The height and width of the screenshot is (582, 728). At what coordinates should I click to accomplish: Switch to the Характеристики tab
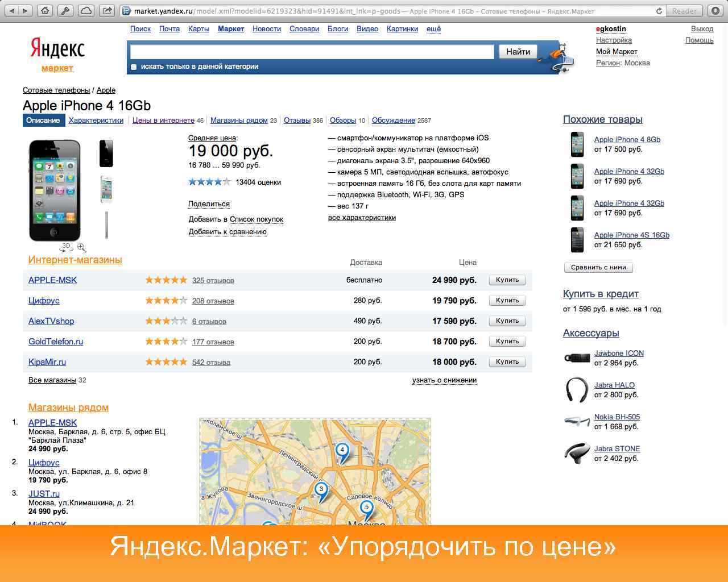96,120
